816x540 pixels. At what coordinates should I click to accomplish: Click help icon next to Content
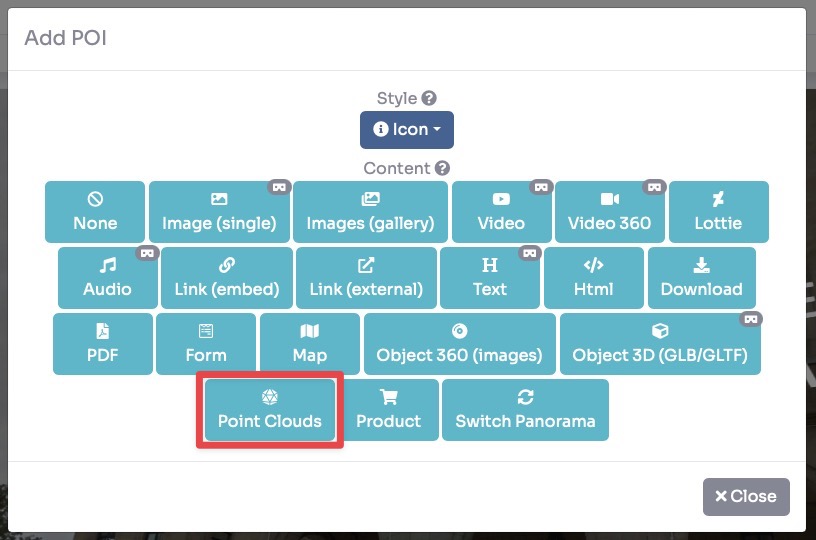coord(442,168)
